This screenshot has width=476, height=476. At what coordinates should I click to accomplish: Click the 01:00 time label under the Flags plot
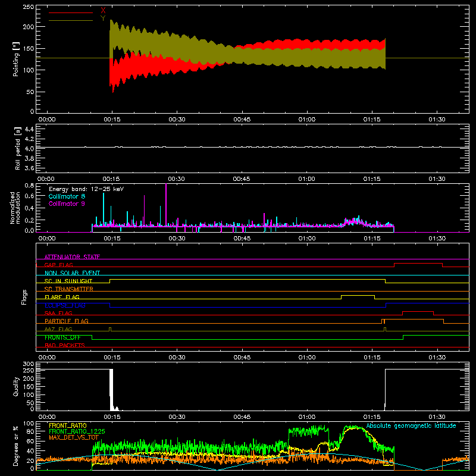[x=307, y=358]
